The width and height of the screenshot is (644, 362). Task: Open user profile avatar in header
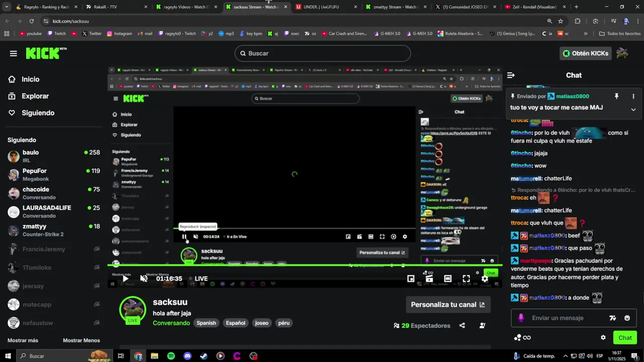622,53
